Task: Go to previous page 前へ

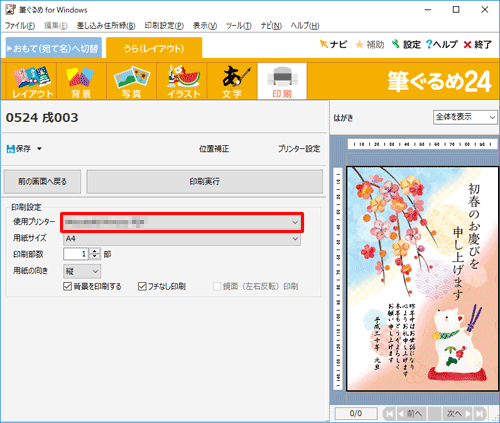Action: point(411,414)
